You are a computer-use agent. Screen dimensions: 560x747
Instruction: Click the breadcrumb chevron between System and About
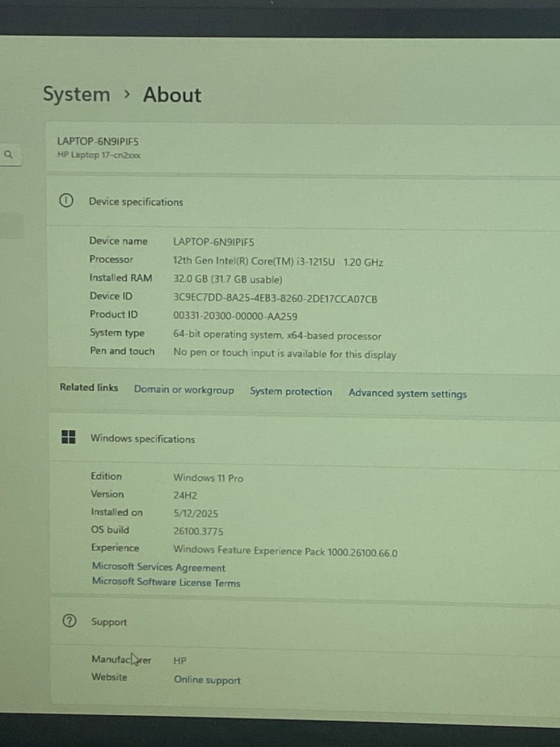click(127, 94)
